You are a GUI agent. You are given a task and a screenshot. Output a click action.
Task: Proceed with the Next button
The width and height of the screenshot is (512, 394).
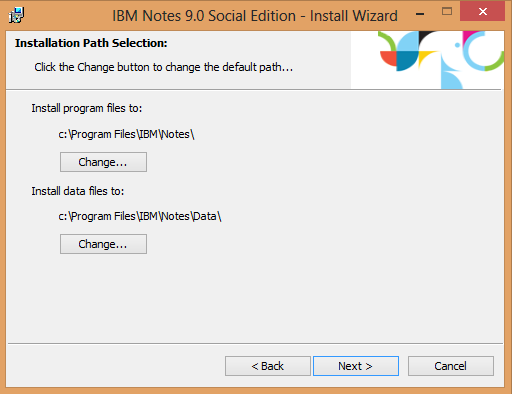(x=356, y=366)
